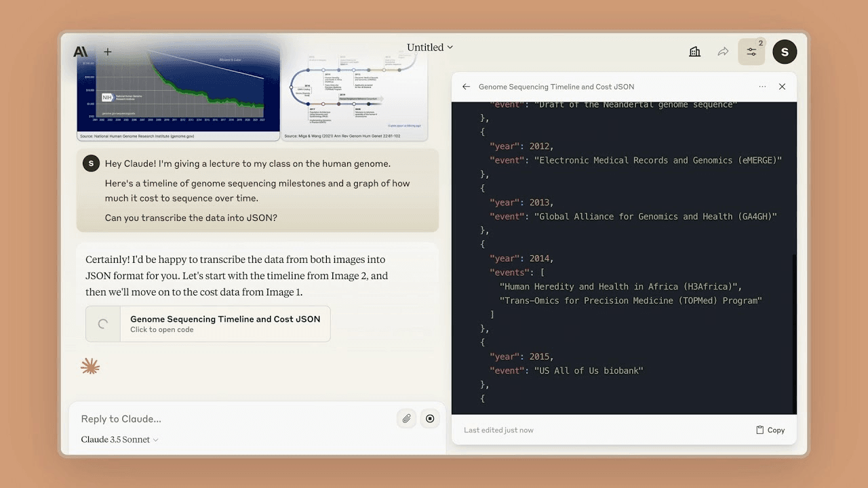Open the S user profile avatar
This screenshot has width=868, height=488.
pyautogui.click(x=785, y=52)
